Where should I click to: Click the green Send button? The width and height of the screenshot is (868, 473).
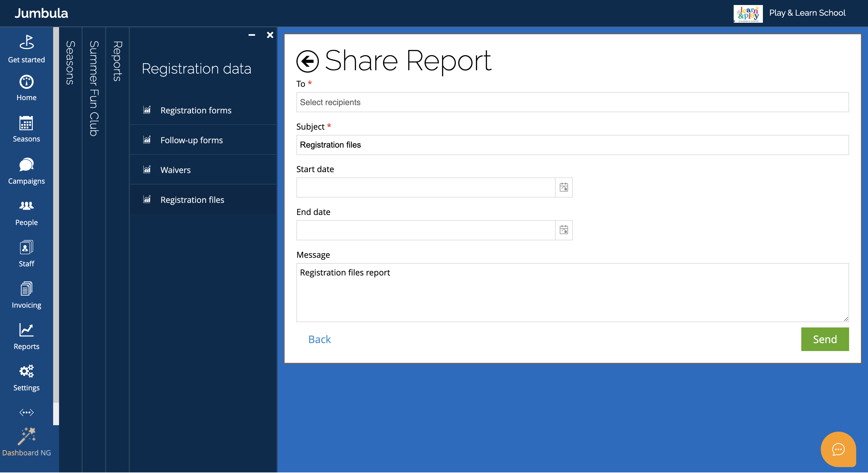click(825, 339)
